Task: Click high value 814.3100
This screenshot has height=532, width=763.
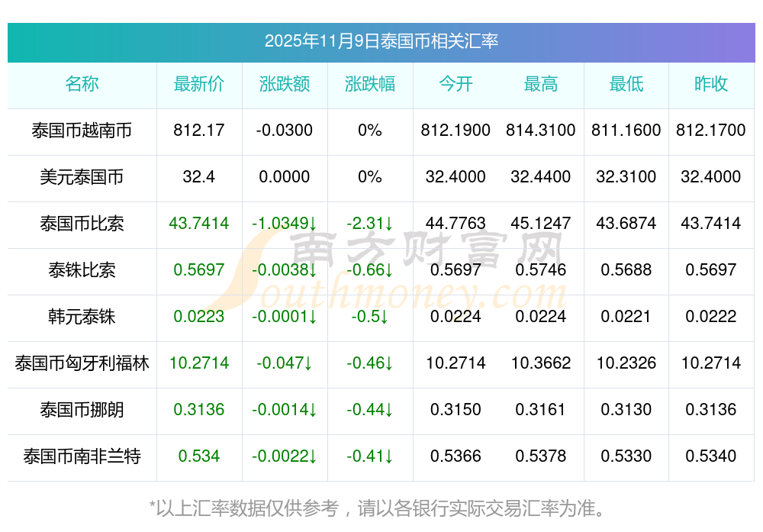Action: coord(541,131)
